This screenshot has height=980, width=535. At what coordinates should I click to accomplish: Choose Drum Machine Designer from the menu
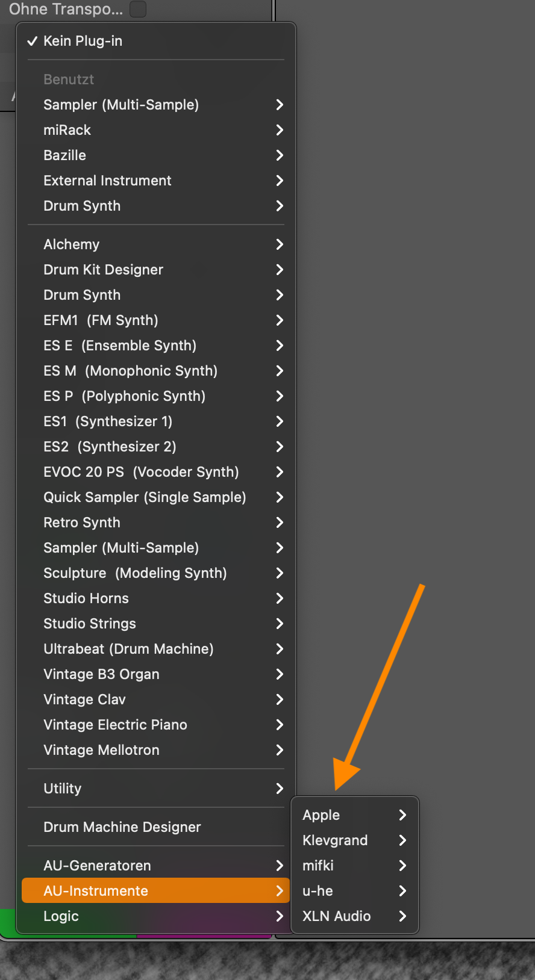point(122,827)
